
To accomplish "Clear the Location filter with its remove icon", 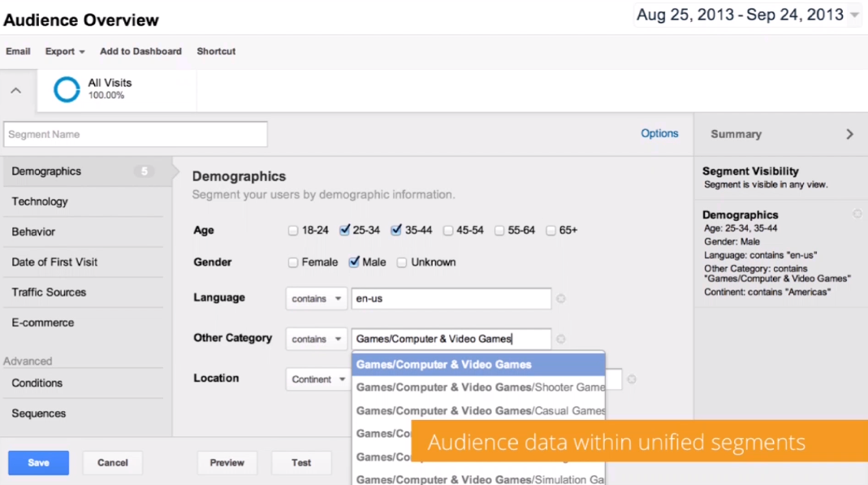I will click(632, 379).
